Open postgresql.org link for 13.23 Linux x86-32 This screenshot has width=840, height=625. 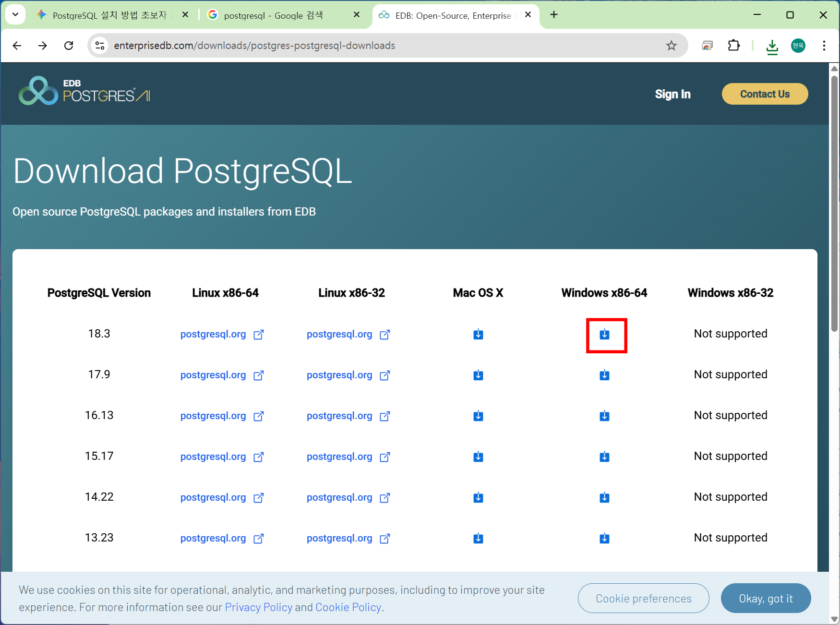(x=339, y=538)
